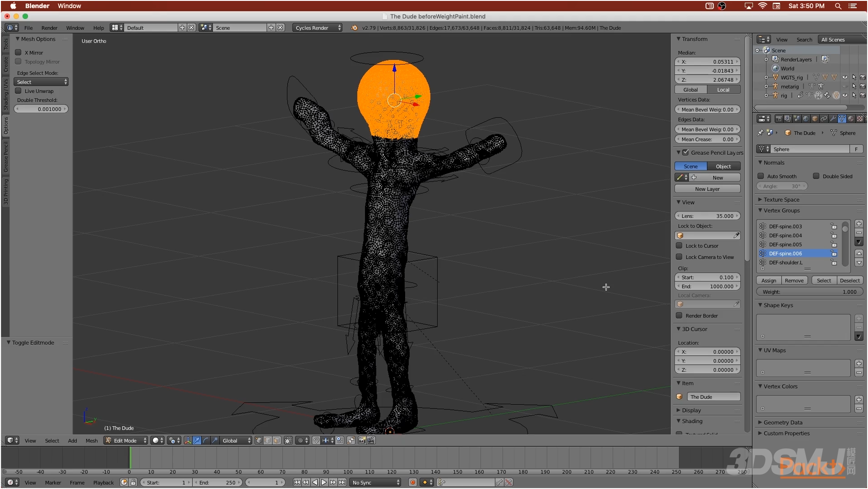Image resolution: width=868 pixels, height=489 pixels.
Task: Click the OpenGL render active viewport camera icon
Action: 362,441
